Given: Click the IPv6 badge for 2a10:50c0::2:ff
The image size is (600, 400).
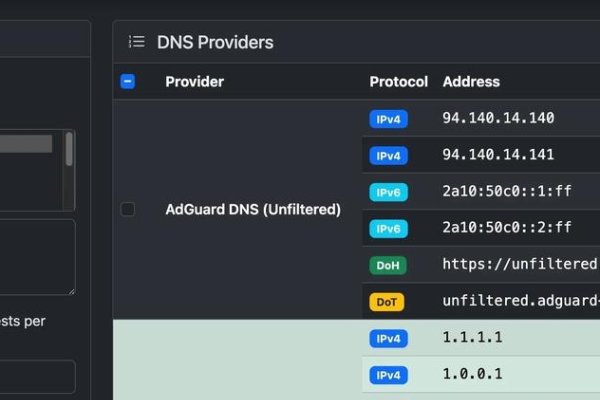Looking at the screenshot, I should coord(388,229).
